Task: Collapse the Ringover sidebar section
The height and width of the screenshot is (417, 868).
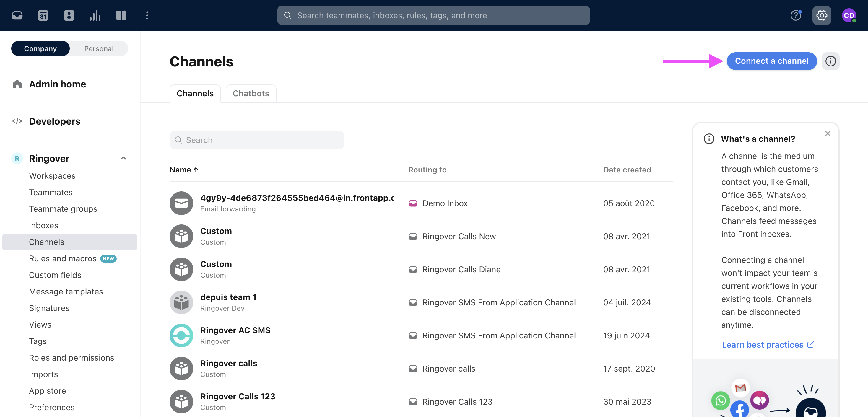Action: tap(123, 158)
